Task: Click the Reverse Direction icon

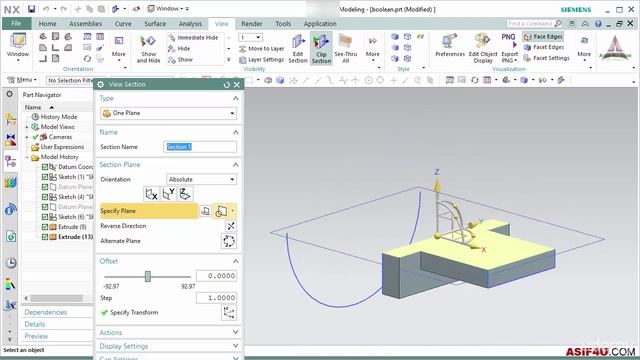Action: [231, 226]
